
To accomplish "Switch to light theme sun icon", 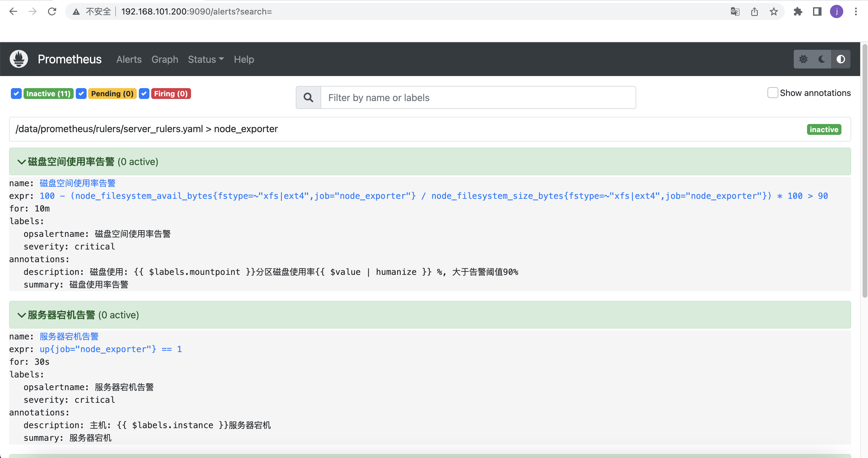I will tap(803, 59).
